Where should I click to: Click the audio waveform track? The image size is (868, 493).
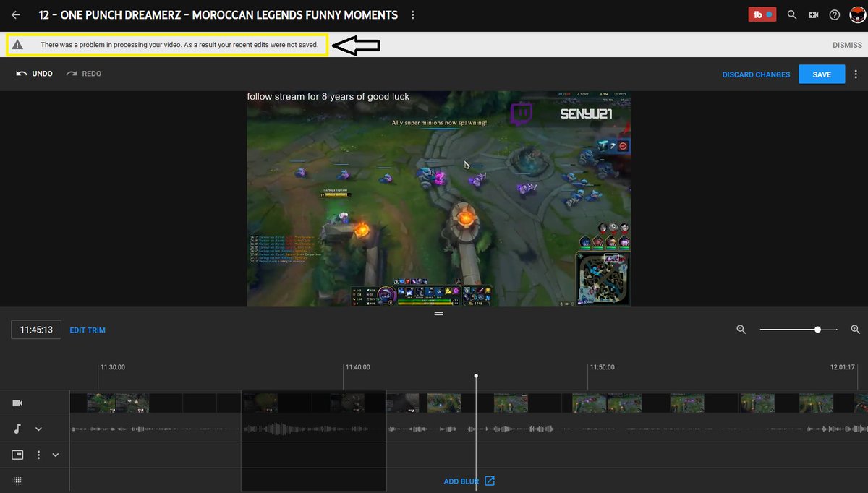pyautogui.click(x=469, y=429)
